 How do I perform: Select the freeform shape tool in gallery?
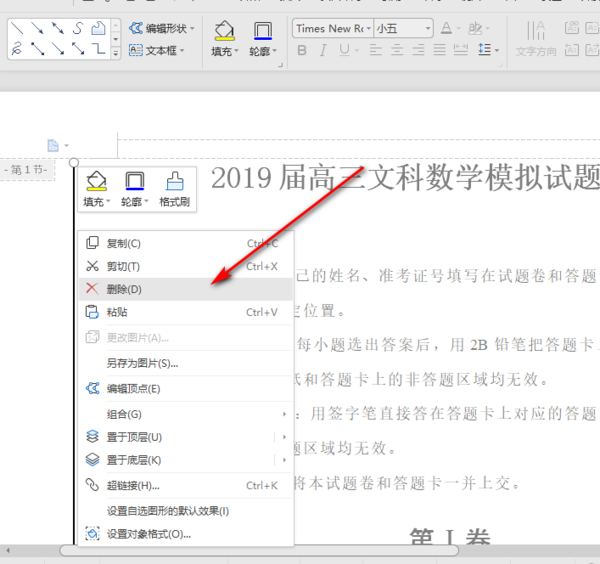[98, 28]
